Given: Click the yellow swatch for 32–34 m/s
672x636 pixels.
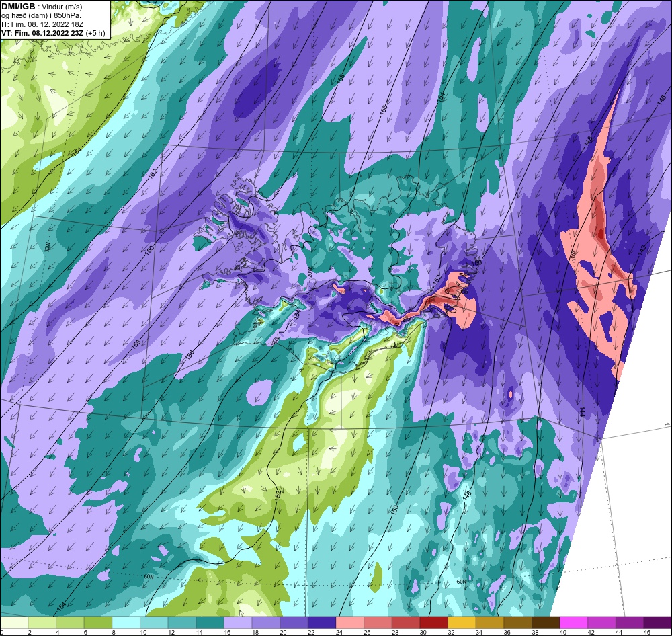Looking at the screenshot, I should pos(462,622).
